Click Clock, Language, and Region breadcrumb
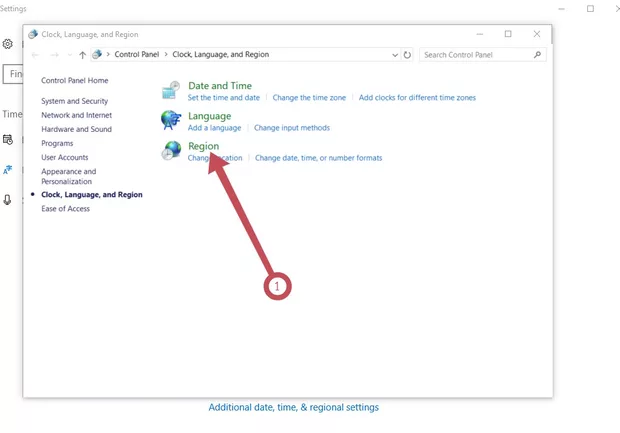The image size is (620, 433). click(221, 55)
